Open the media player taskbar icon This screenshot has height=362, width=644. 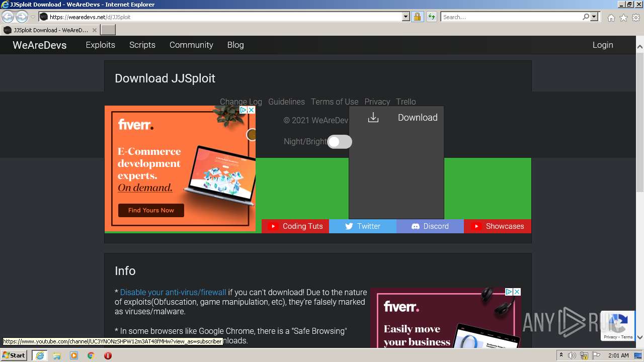point(74,355)
